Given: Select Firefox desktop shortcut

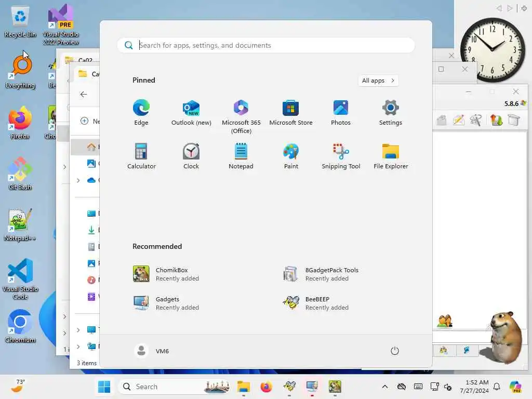Looking at the screenshot, I should click(x=20, y=123).
